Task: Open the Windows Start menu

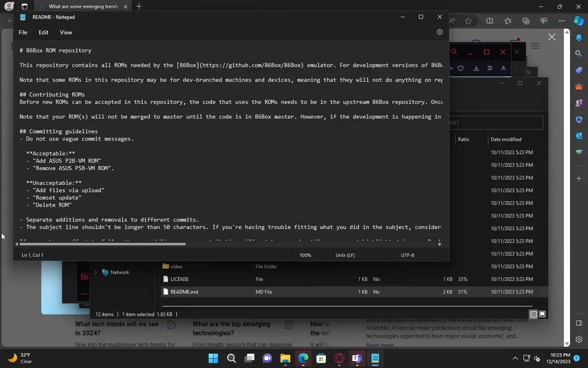Action: [213, 359]
